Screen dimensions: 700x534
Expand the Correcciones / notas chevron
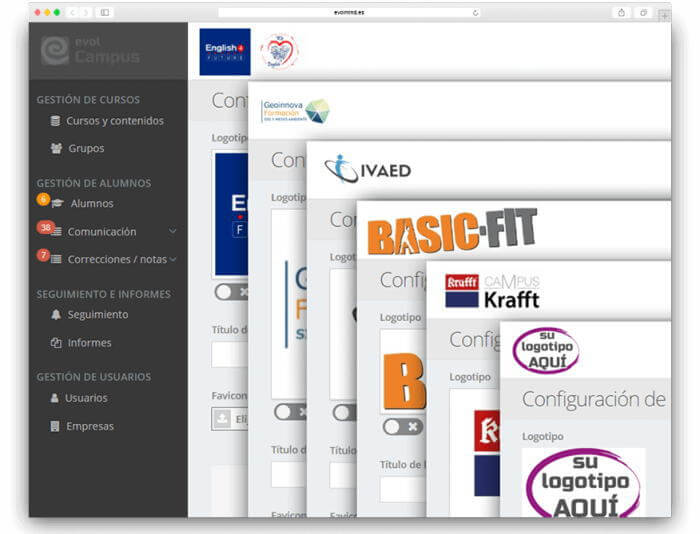[173, 260]
